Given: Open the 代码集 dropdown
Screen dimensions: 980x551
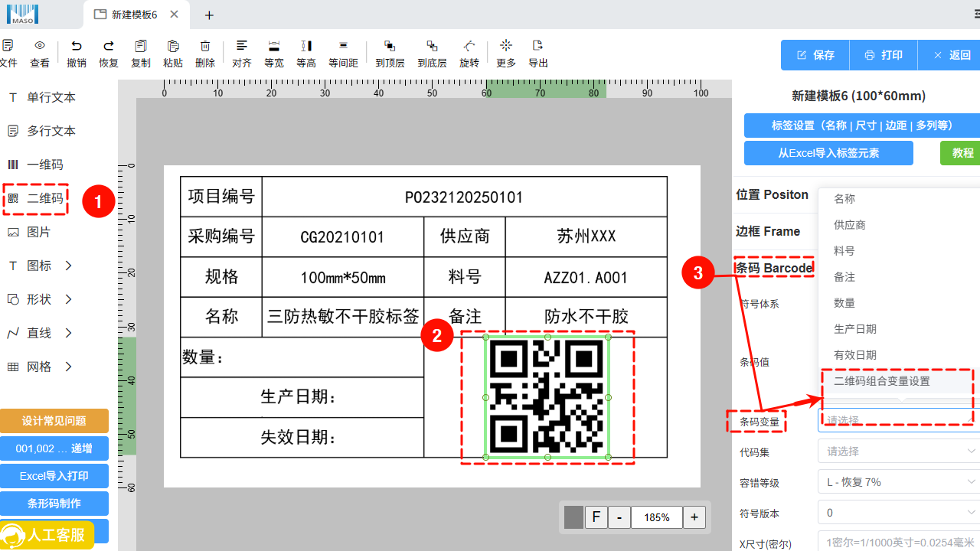Looking at the screenshot, I should [x=899, y=452].
